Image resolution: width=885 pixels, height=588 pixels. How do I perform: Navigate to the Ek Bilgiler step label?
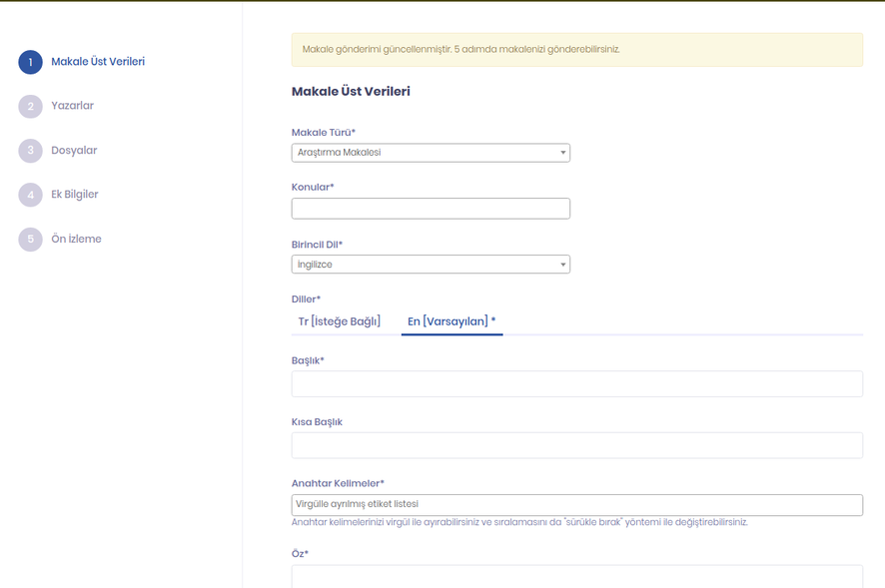tap(75, 195)
